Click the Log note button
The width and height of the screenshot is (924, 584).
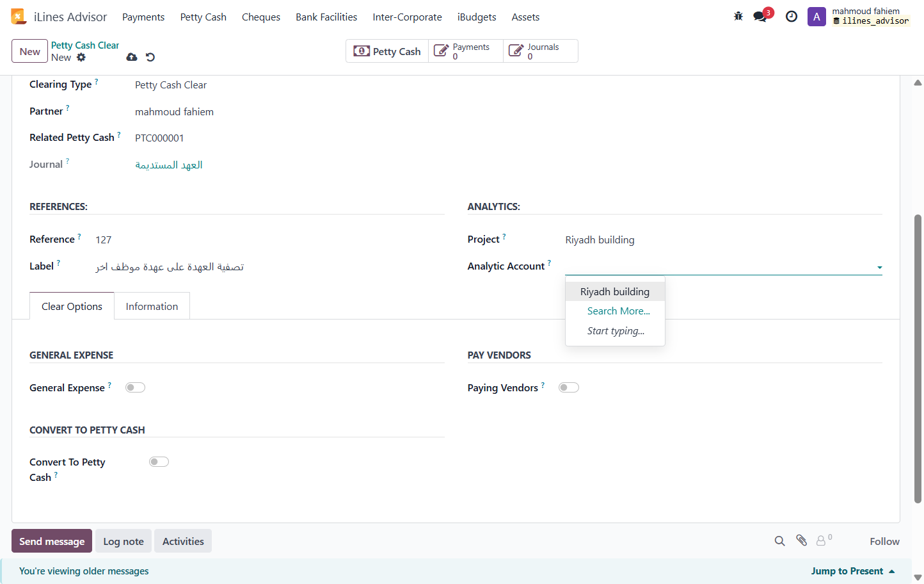click(x=123, y=541)
